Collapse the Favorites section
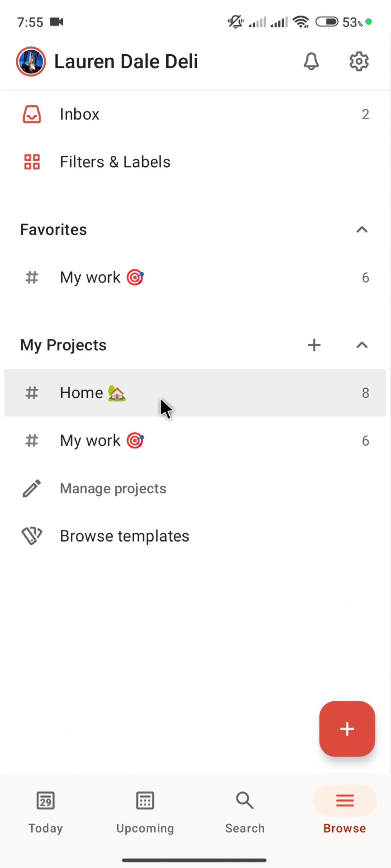This screenshot has width=391, height=868. [x=362, y=230]
